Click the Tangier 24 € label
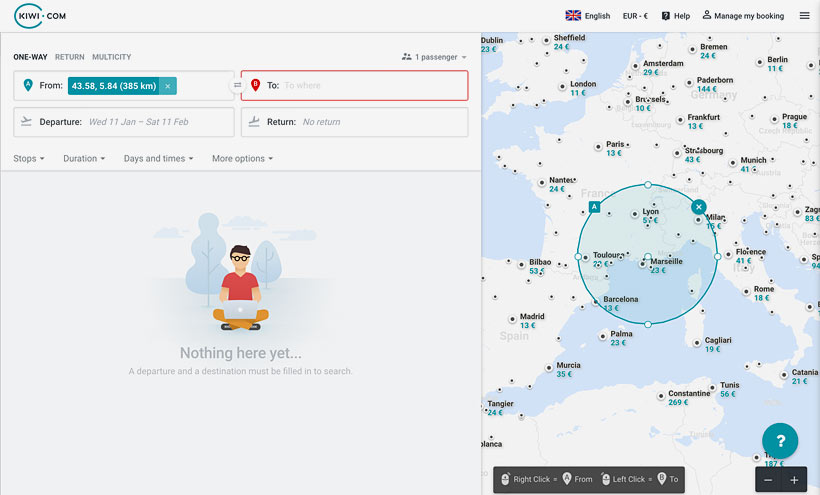 point(500,408)
